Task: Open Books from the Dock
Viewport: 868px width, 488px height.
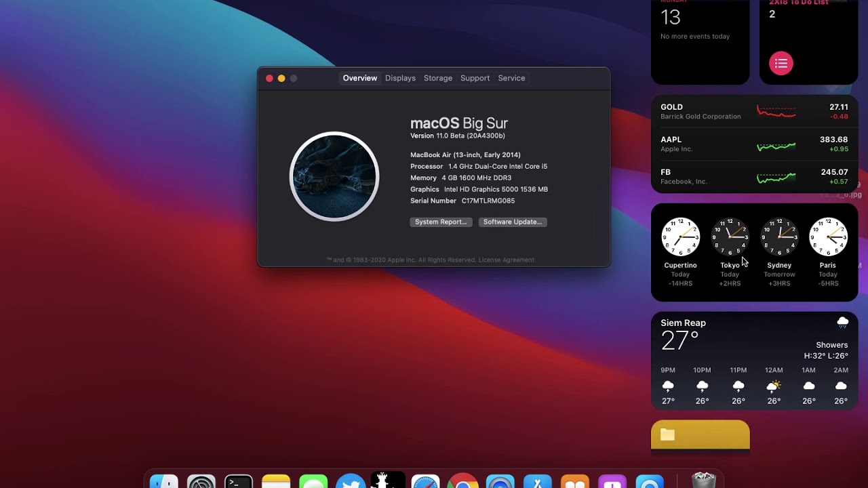Action: coord(575,481)
